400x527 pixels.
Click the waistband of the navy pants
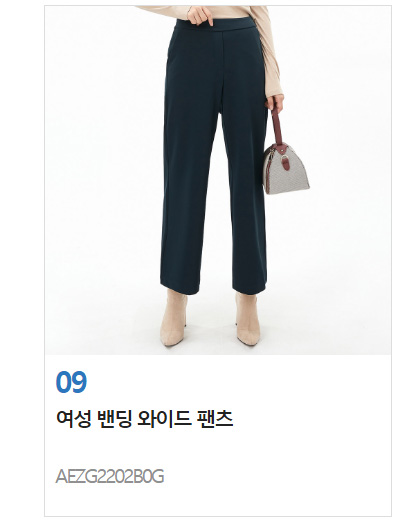(x=217, y=25)
